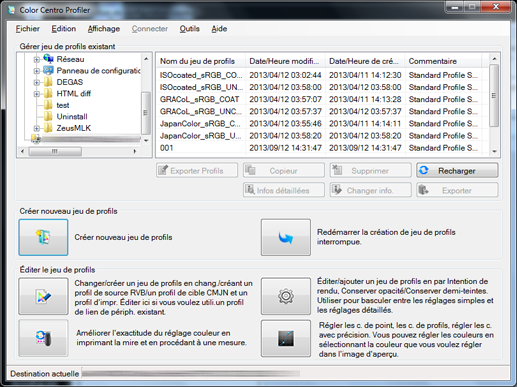This screenshot has width=517, height=387.
Task: Sort by Nom du jeu de profils column
Action: click(x=201, y=61)
